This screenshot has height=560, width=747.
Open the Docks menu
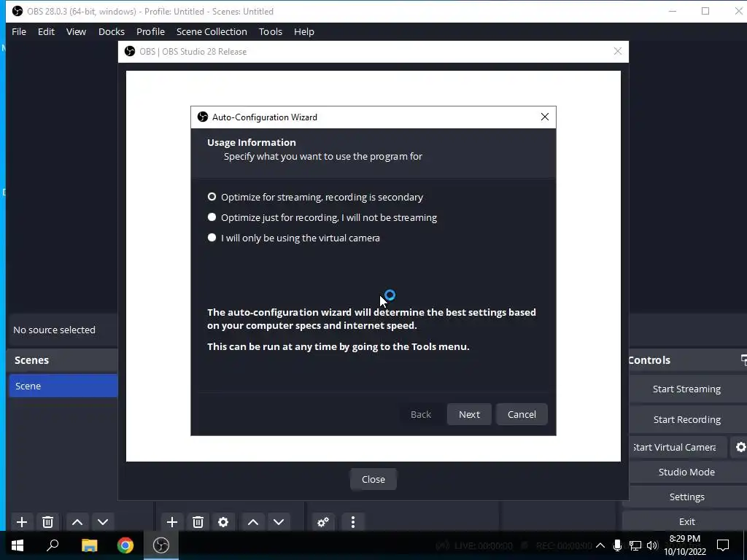[112, 31]
